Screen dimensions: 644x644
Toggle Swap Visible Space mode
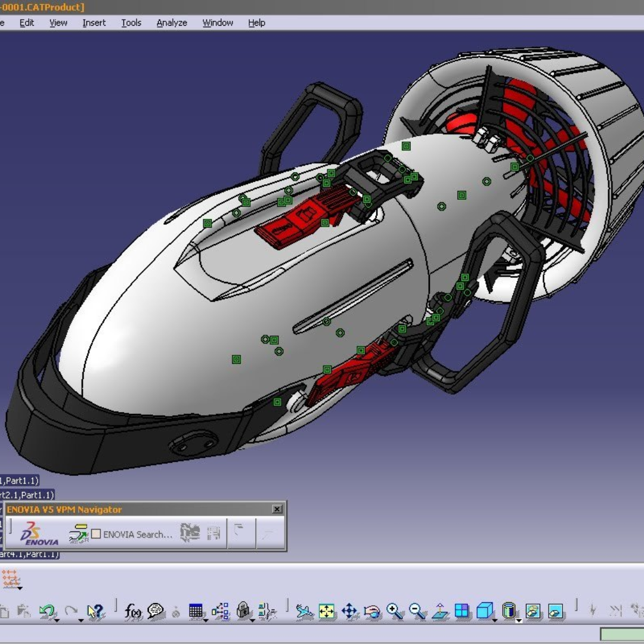[x=556, y=611]
